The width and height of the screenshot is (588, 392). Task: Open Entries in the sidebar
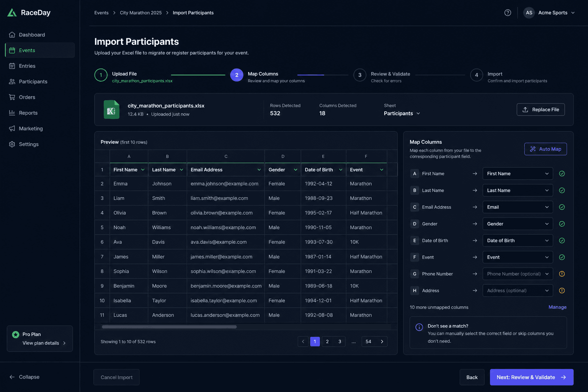(x=40, y=66)
